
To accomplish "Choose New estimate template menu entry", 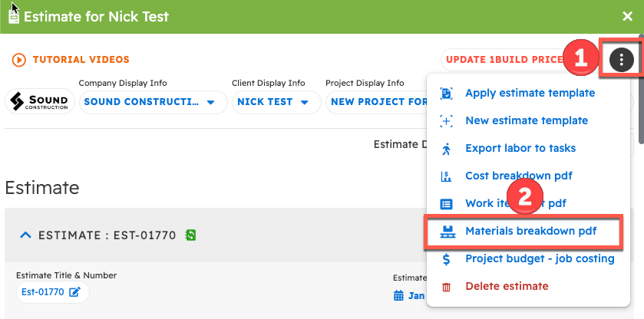I will 527,120.
